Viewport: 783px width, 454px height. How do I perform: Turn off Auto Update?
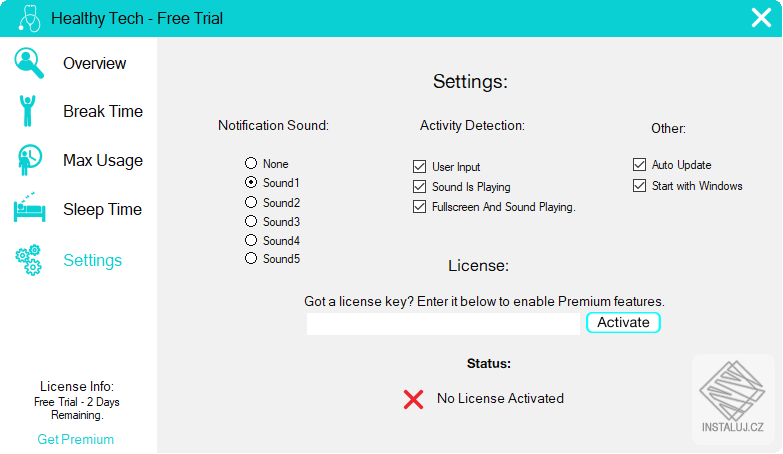pos(640,165)
